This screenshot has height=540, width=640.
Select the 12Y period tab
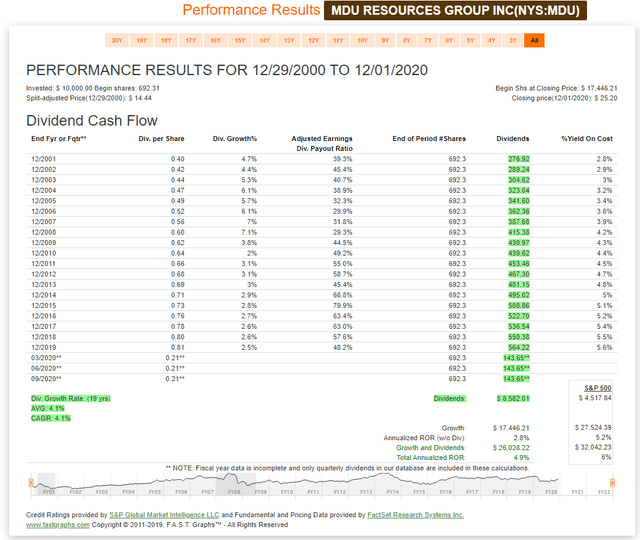coord(313,40)
